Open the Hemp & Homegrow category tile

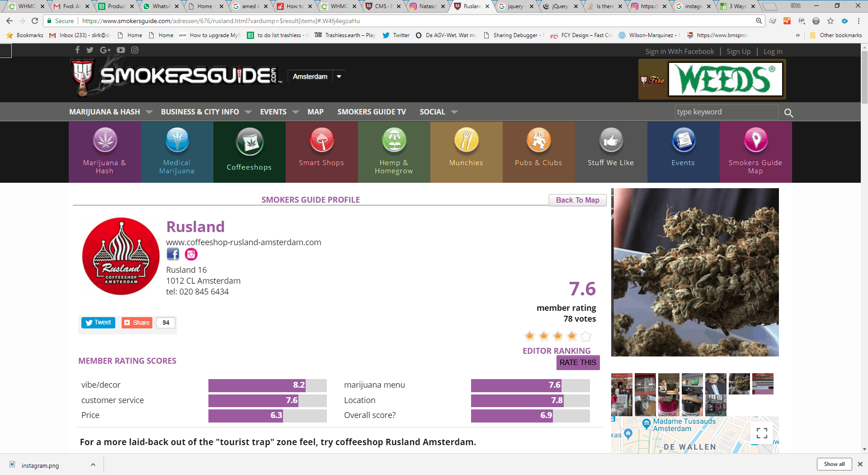394,152
